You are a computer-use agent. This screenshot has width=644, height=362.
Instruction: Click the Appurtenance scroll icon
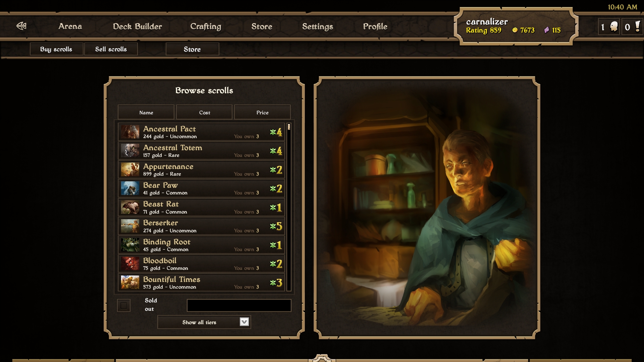click(129, 169)
